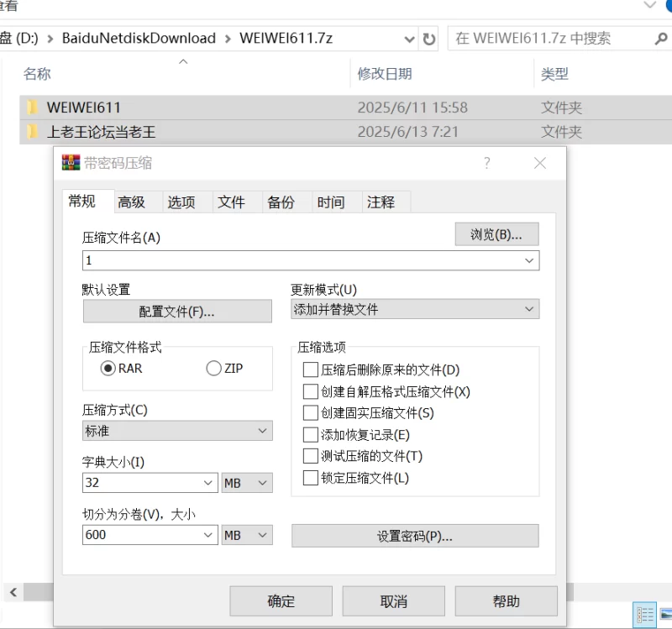Open the 切分为分卷 size dropdown

point(207,535)
